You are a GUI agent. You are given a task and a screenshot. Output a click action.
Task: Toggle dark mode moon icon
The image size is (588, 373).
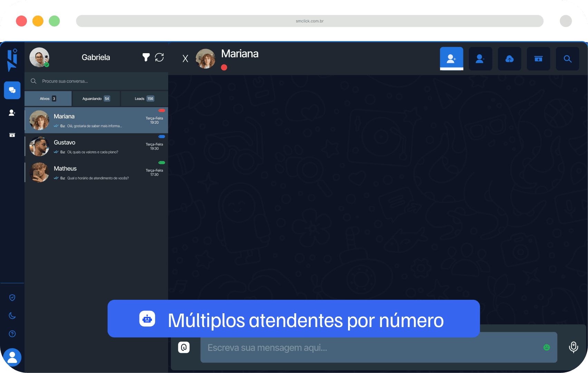point(12,315)
